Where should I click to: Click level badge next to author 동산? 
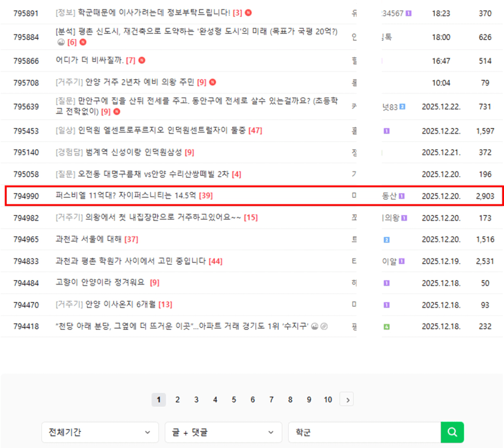point(402,196)
